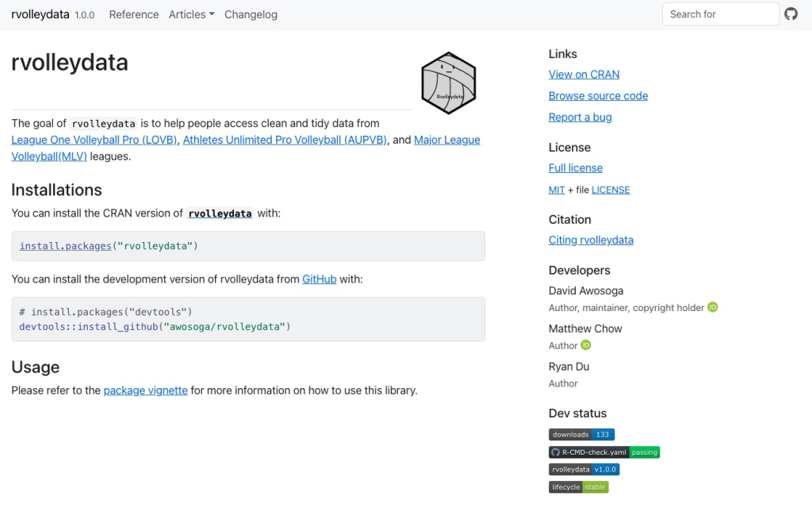Click the Ryan Du developer name
Screen dimensions: 812x515
point(569,367)
